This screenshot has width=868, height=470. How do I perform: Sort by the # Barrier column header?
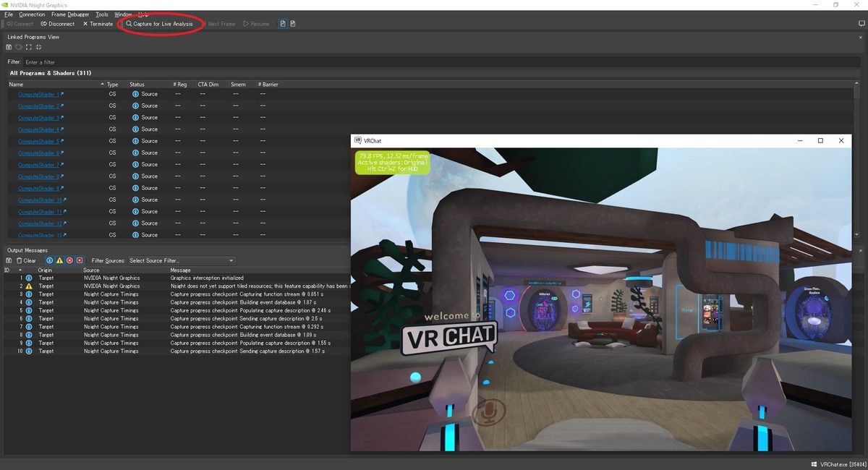pos(268,85)
